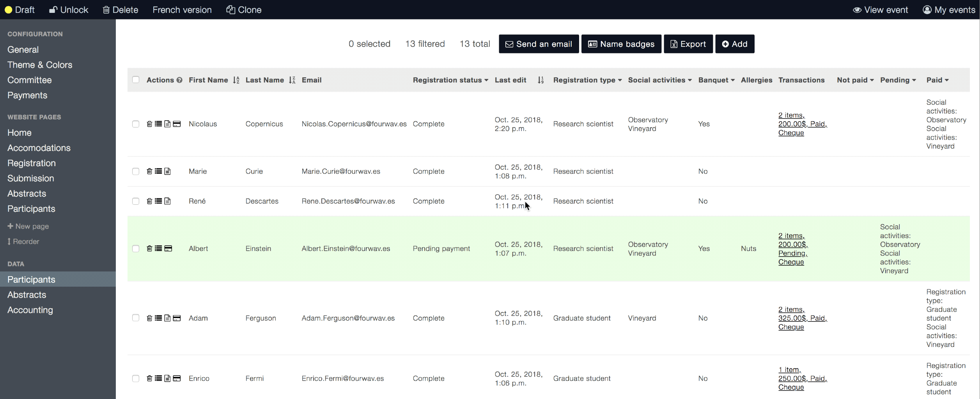The height and width of the screenshot is (399, 980).
Task: Open Copernicus transaction link 200.00$ Paid
Action: point(803,124)
